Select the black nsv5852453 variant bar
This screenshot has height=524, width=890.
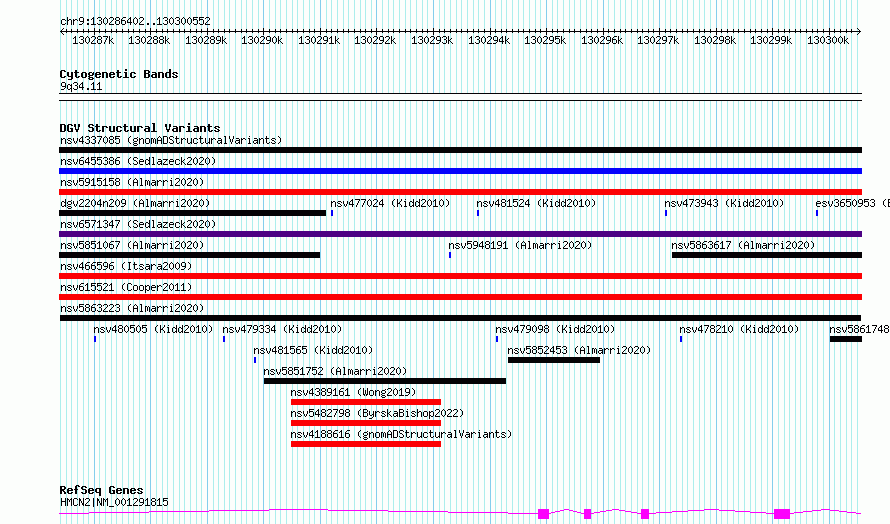point(554,360)
